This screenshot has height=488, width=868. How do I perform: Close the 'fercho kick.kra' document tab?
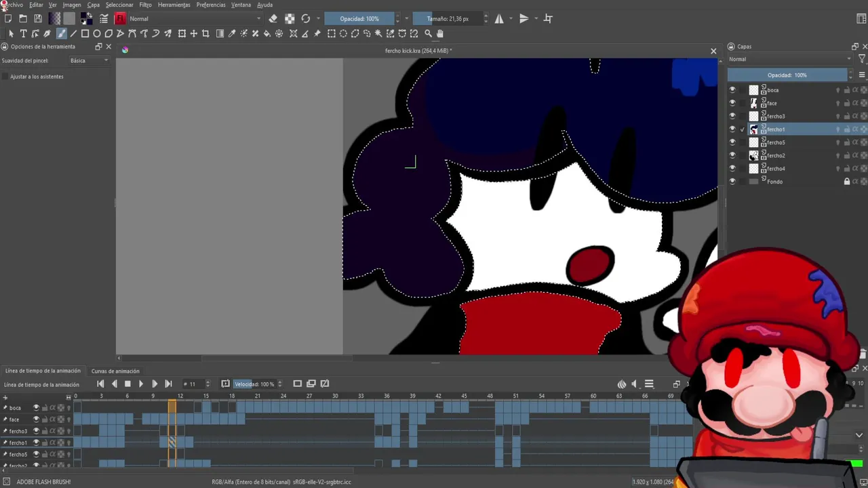coord(713,51)
